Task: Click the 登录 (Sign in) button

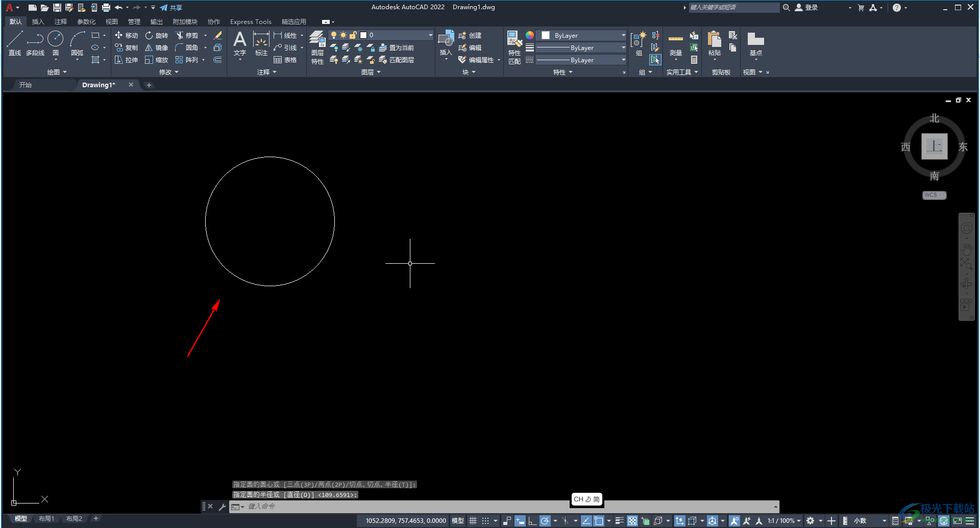Action: 807,8
